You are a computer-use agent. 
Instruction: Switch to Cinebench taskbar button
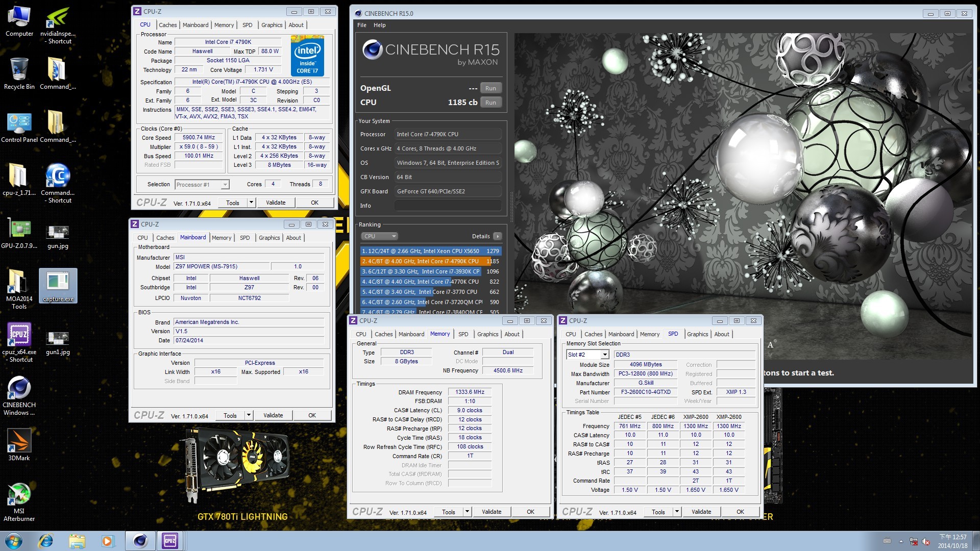pyautogui.click(x=140, y=541)
